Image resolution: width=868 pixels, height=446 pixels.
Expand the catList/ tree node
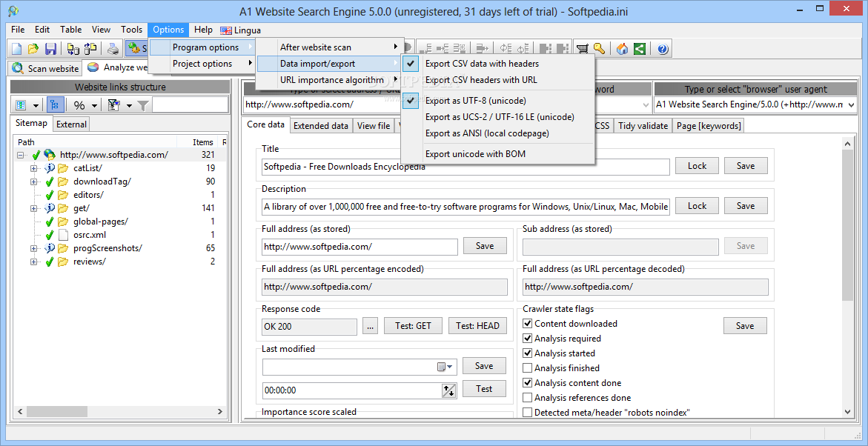(x=34, y=168)
